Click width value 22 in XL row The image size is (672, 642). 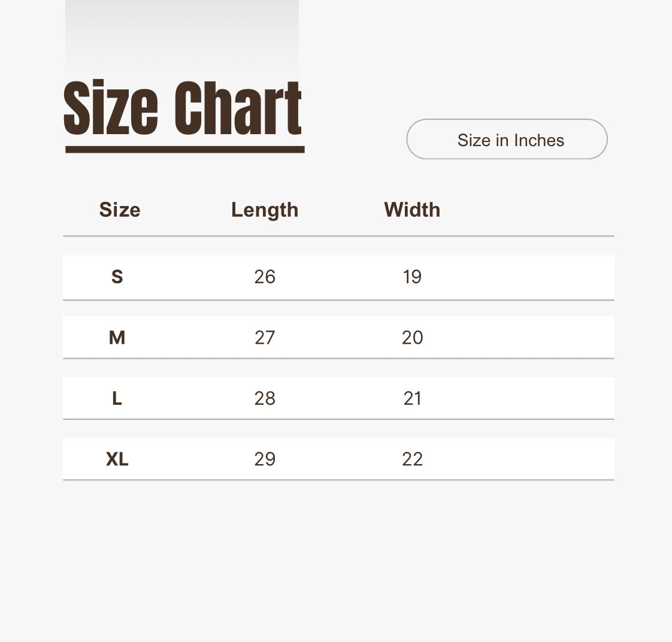412,459
